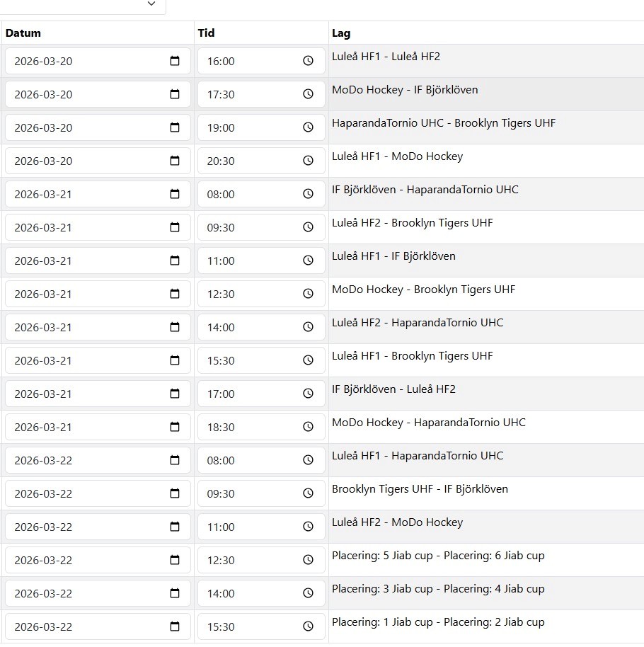Click the Datum column header
The height and width of the screenshot is (647, 644).
23,33
